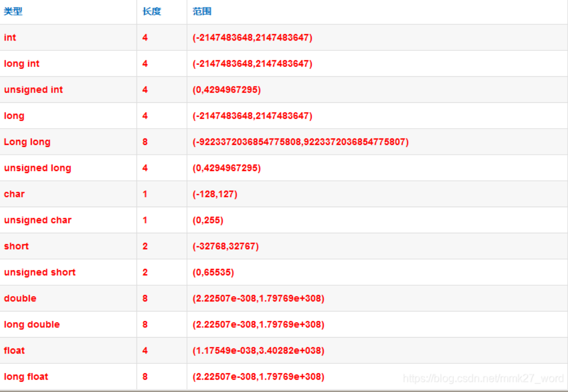Click the (-128,127) range value
Viewport: 568px width, 392px height.
[x=215, y=194]
